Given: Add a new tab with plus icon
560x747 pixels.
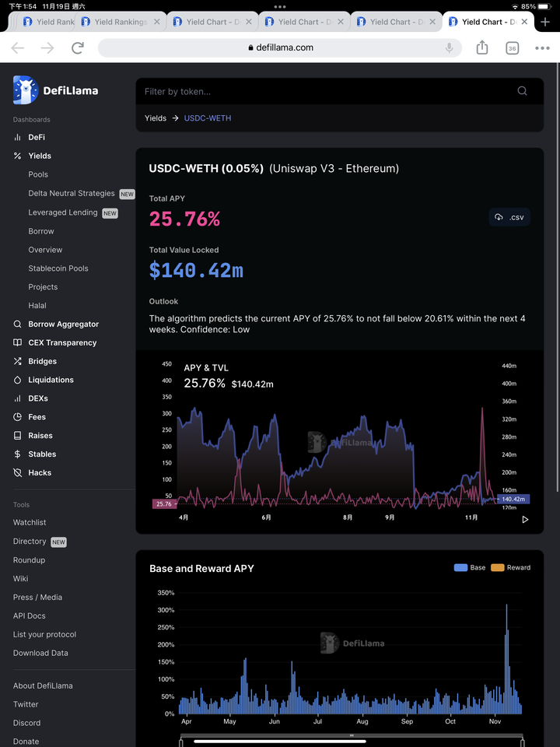Looking at the screenshot, I should [x=545, y=22].
